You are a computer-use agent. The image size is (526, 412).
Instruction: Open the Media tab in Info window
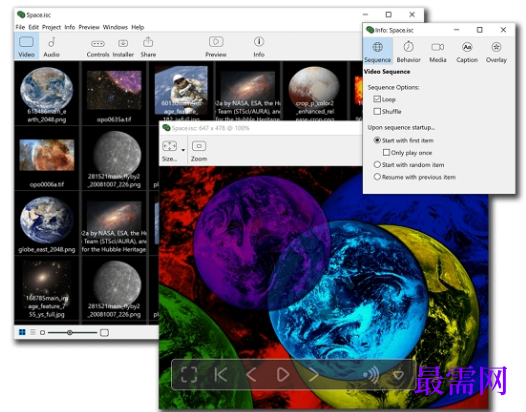click(438, 51)
